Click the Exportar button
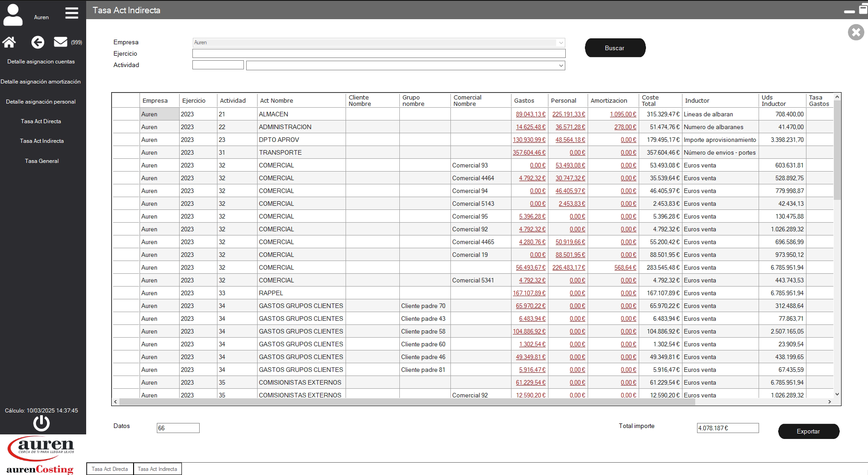This screenshot has height=475, width=868. point(808,431)
